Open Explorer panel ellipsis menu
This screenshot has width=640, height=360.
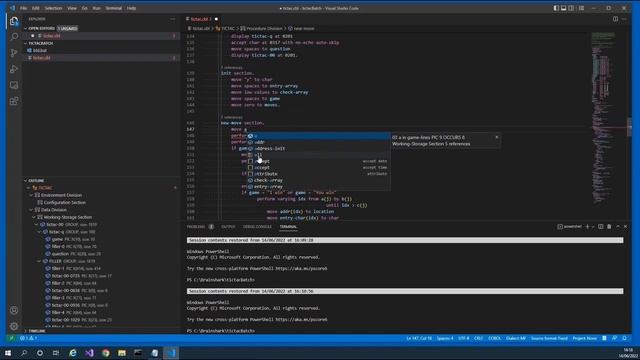pos(173,19)
